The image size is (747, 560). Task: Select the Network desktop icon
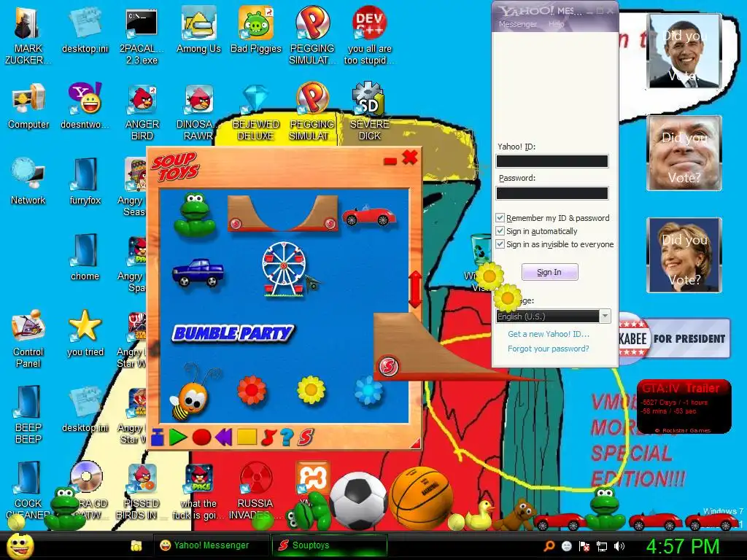coord(28,182)
